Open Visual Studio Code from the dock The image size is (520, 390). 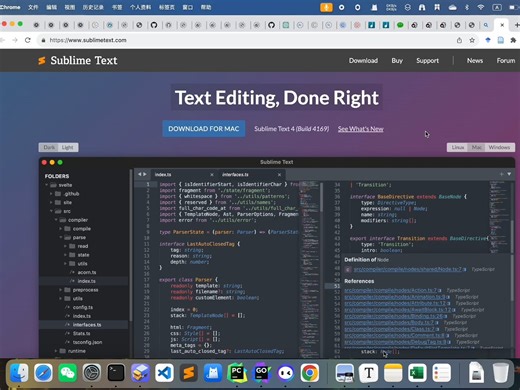point(164,373)
